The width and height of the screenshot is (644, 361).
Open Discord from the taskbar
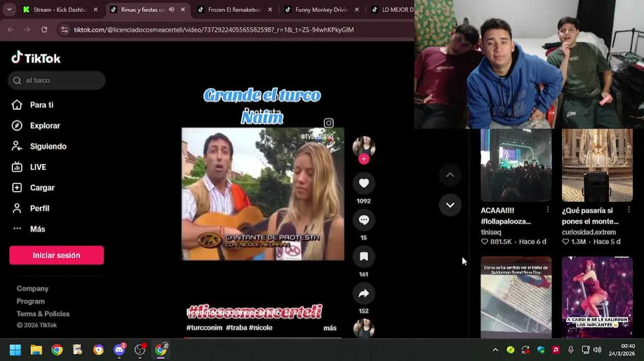(x=119, y=350)
